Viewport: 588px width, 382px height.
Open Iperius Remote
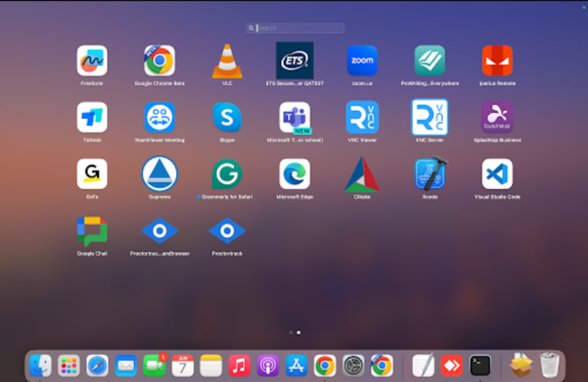click(497, 60)
